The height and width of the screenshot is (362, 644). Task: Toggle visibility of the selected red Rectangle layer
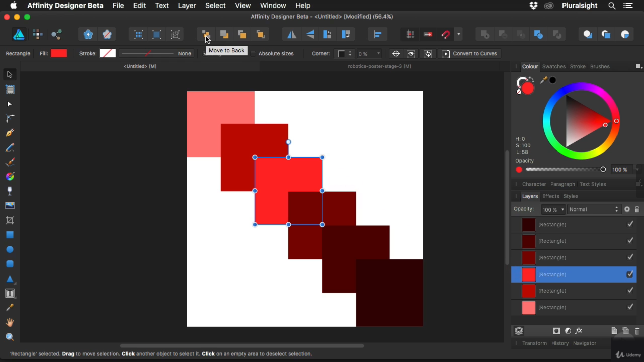click(x=630, y=274)
